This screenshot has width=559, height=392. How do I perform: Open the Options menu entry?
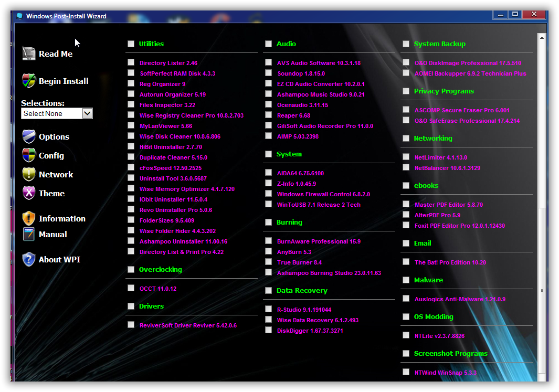[54, 137]
